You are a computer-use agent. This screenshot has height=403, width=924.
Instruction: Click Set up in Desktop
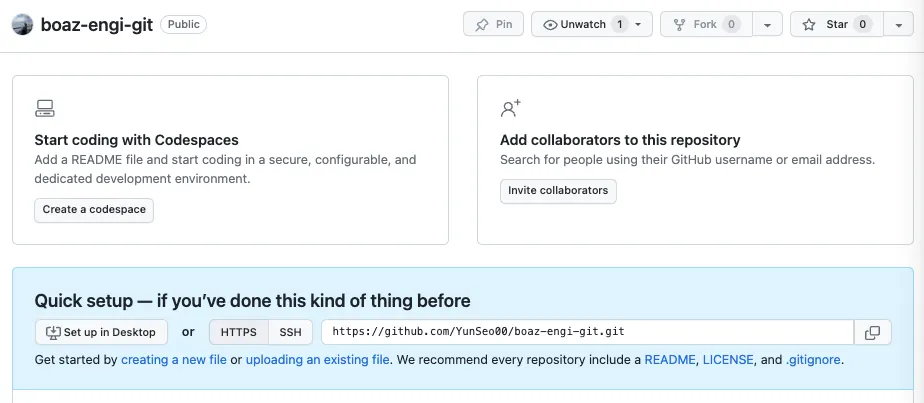point(100,332)
